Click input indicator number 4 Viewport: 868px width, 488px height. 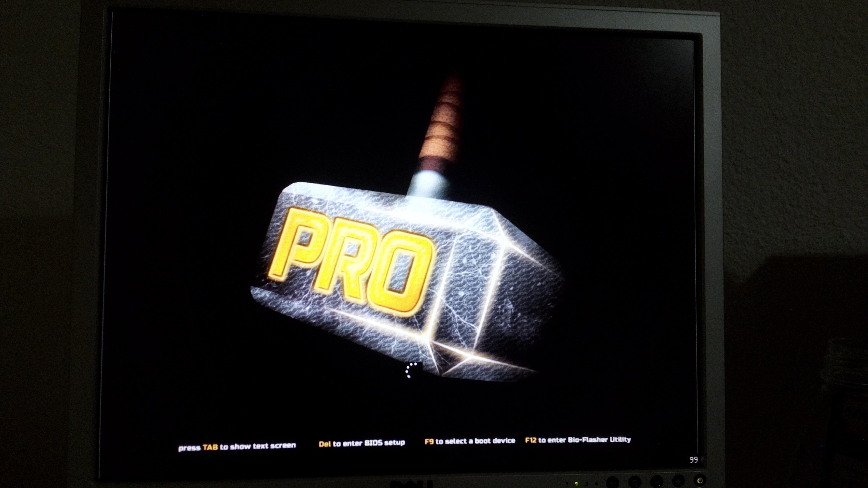pos(596,484)
